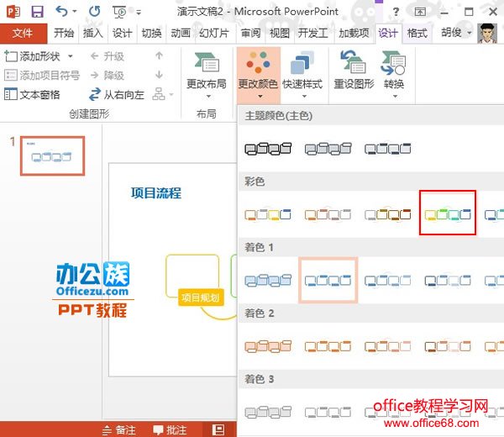
Task: Click the Undo arrow icon
Action: tap(61, 11)
